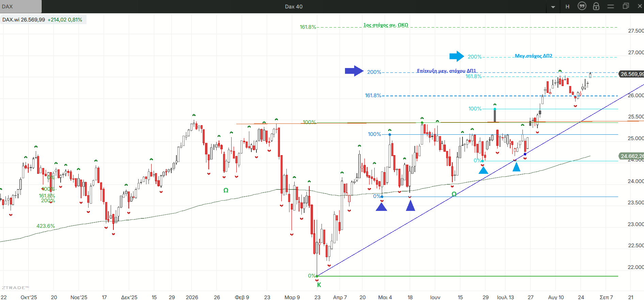This screenshot has height=300, width=644.
Task: Click the 'Σεπ 7' date axis label
Action: (x=606, y=297)
